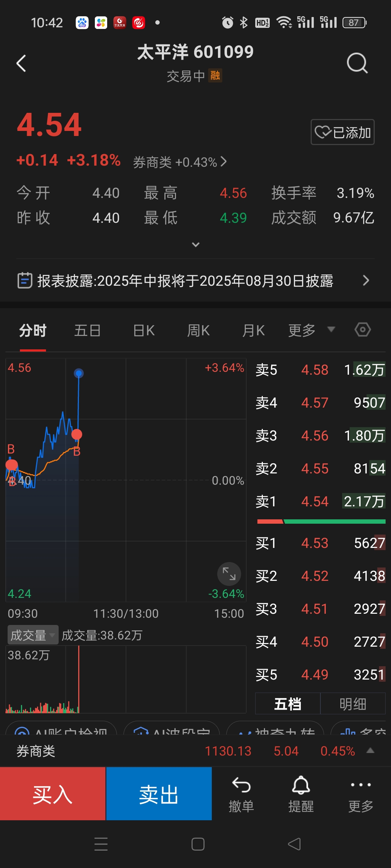The width and height of the screenshot is (391, 868).
Task: Tap 卖1 ask row at 4.54
Action: click(x=320, y=502)
